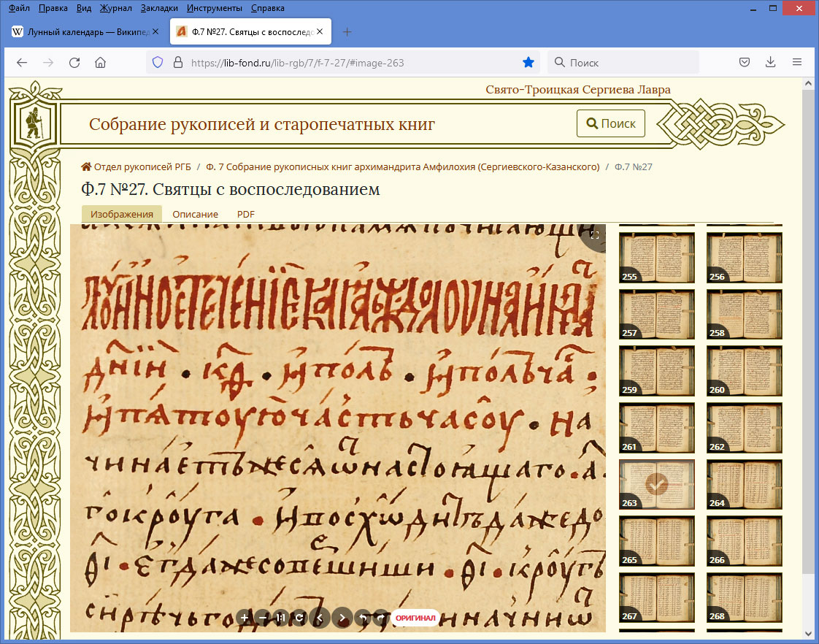
Task: Open thumbnail 267
Action: [656, 597]
